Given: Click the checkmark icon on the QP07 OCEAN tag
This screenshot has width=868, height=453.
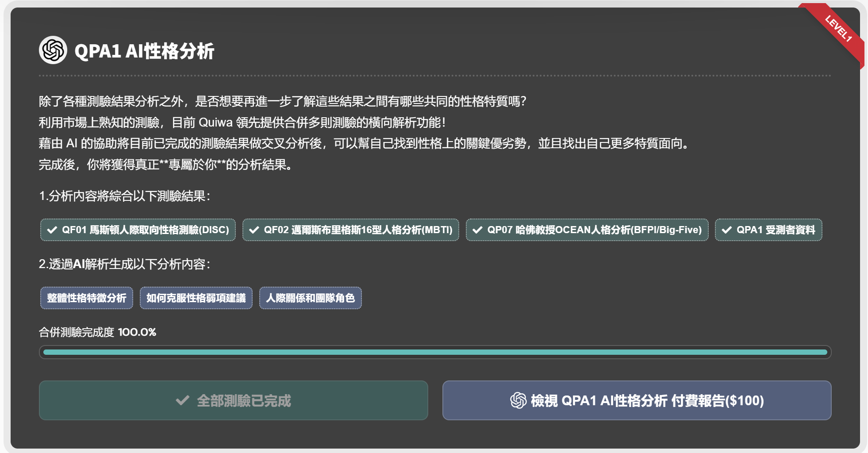Looking at the screenshot, I should (477, 230).
